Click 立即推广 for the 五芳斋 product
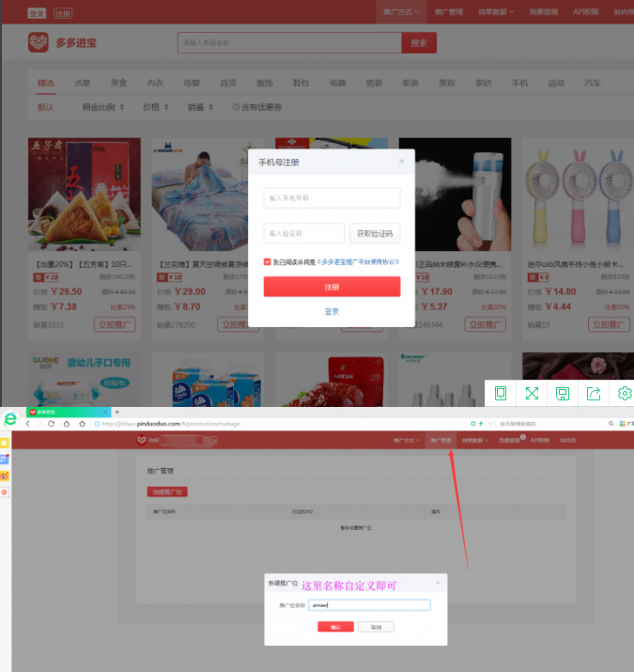This screenshot has height=672, width=634. [x=115, y=324]
